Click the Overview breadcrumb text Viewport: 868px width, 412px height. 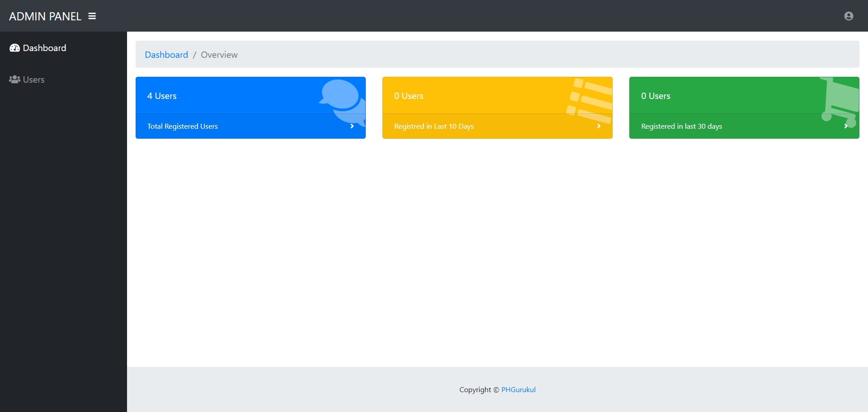click(x=219, y=54)
